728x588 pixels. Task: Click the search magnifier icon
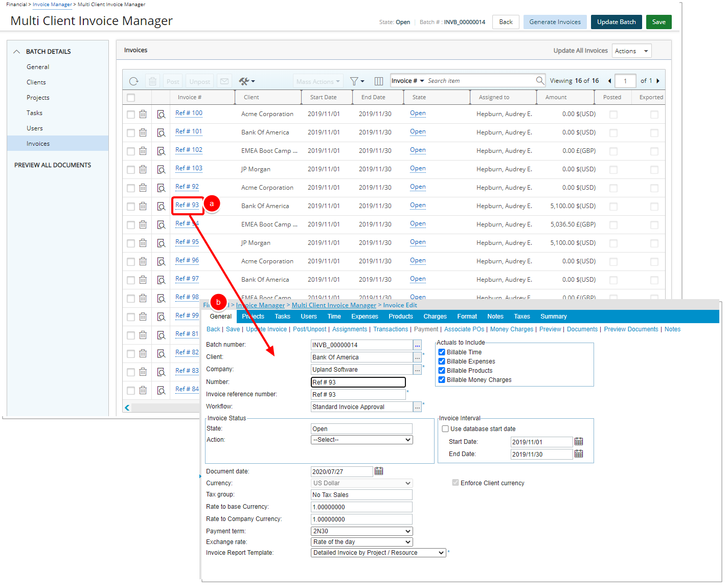(x=540, y=81)
